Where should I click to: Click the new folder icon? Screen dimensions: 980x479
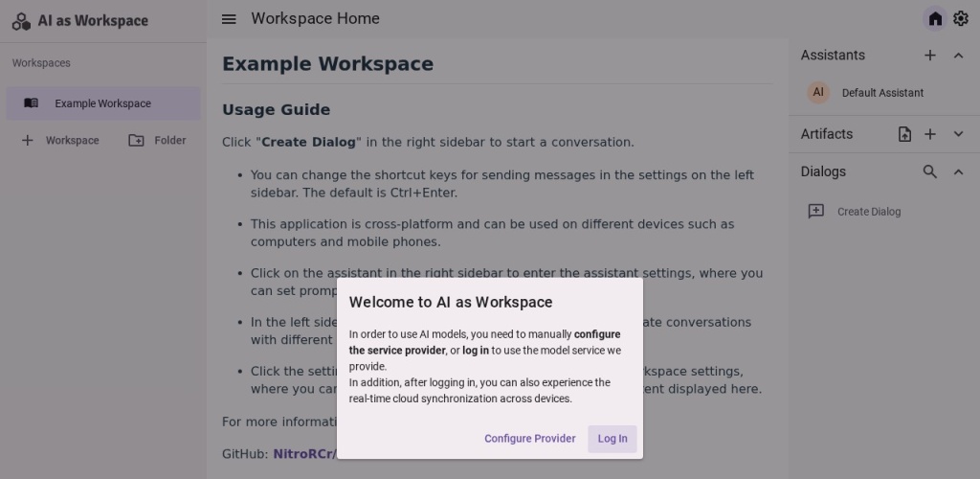(136, 140)
